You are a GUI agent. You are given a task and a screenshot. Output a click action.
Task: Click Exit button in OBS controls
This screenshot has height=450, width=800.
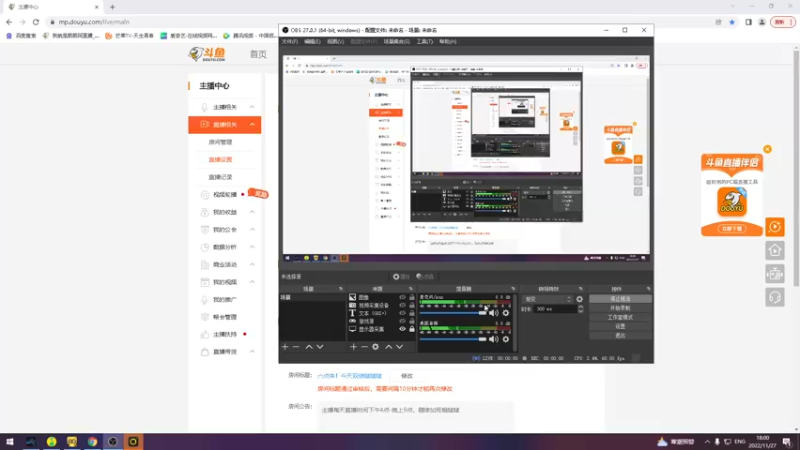tap(620, 336)
